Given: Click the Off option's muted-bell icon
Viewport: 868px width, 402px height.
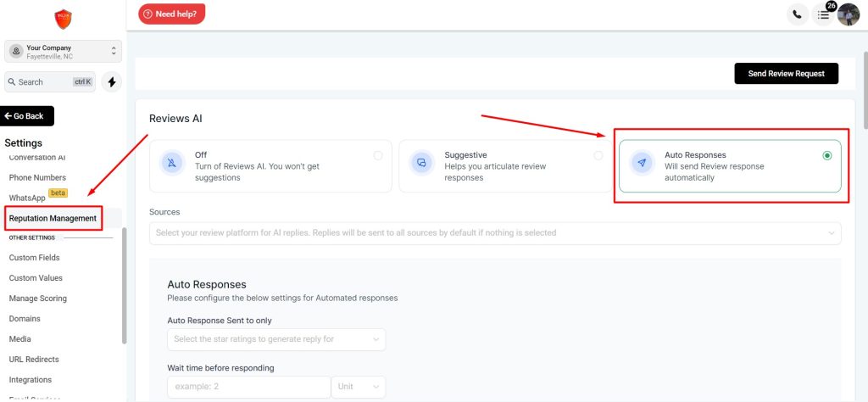Looking at the screenshot, I should (171, 163).
